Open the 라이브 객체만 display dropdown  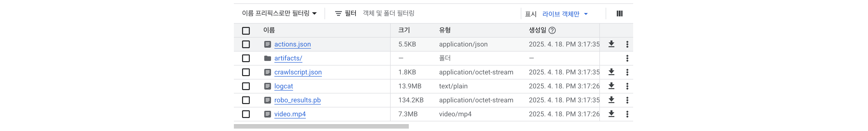click(x=565, y=14)
